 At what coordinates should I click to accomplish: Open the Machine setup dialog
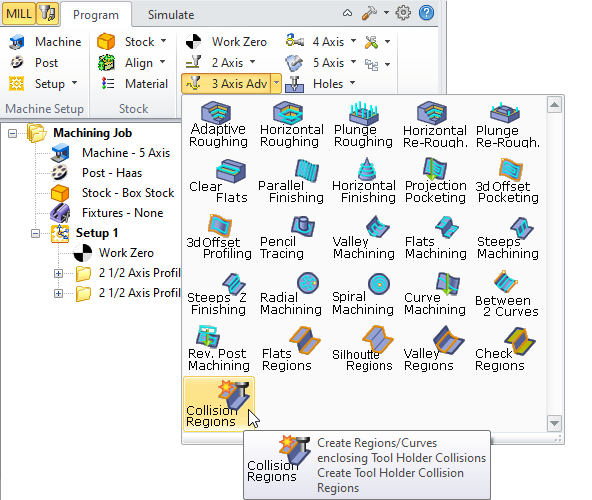45,42
